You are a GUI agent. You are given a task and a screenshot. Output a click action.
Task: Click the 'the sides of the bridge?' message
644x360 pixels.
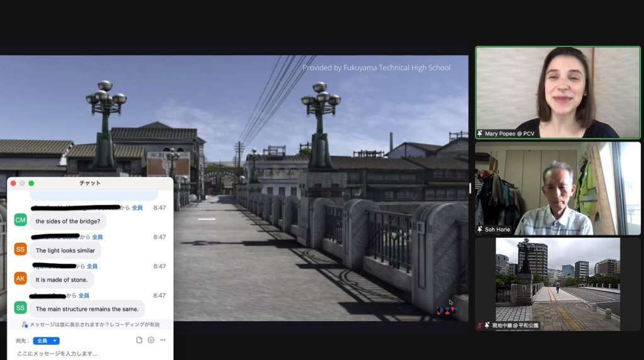(68, 222)
